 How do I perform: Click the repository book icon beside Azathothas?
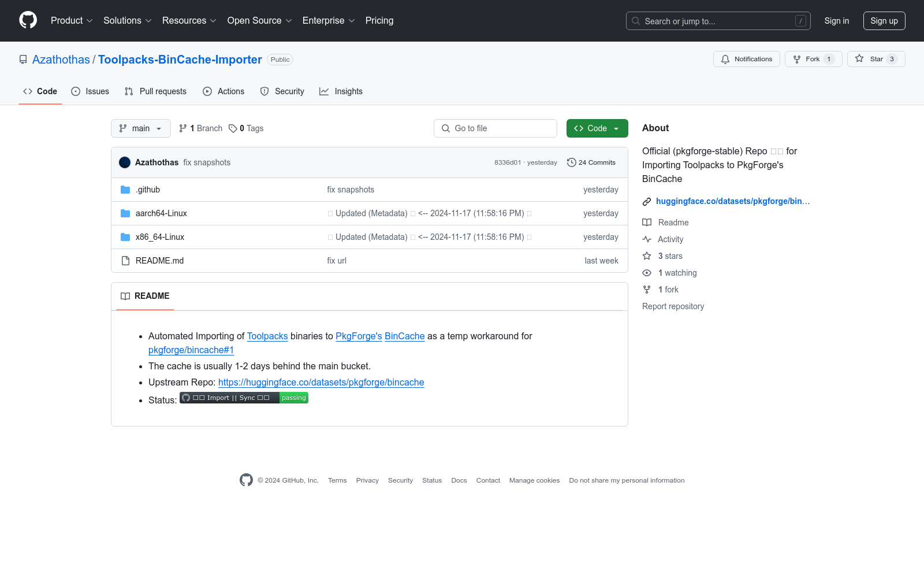tap(23, 60)
